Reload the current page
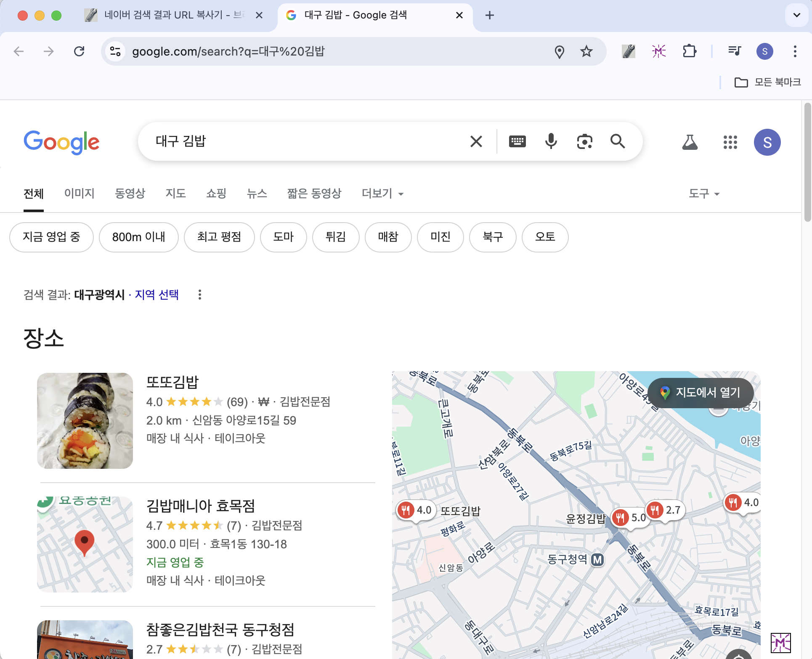812x659 pixels. pyautogui.click(x=79, y=51)
